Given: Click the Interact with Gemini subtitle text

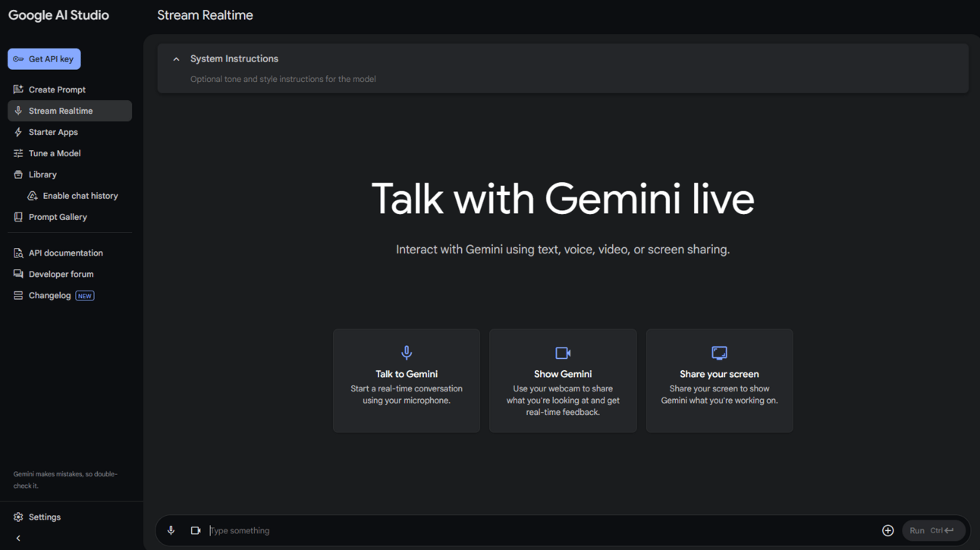Looking at the screenshot, I should 563,250.
